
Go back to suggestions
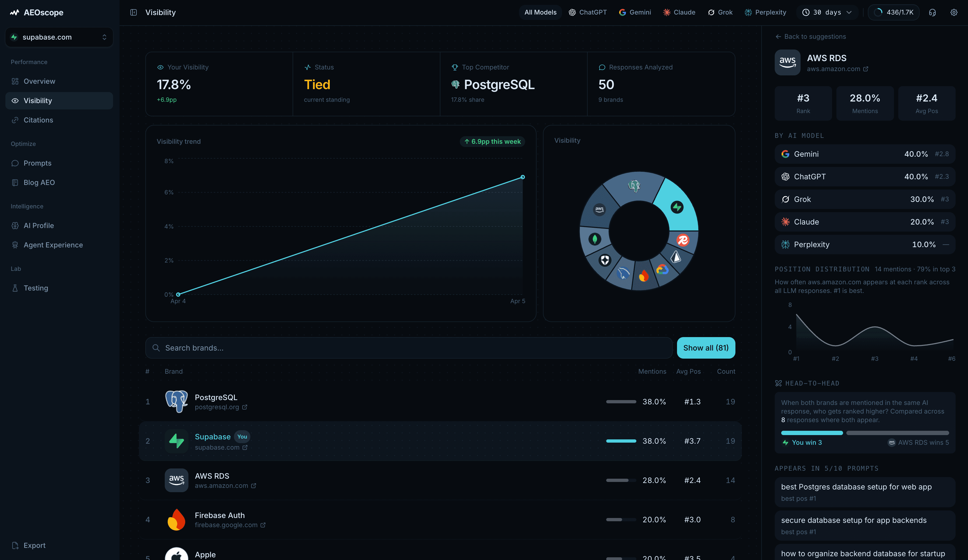click(x=811, y=36)
